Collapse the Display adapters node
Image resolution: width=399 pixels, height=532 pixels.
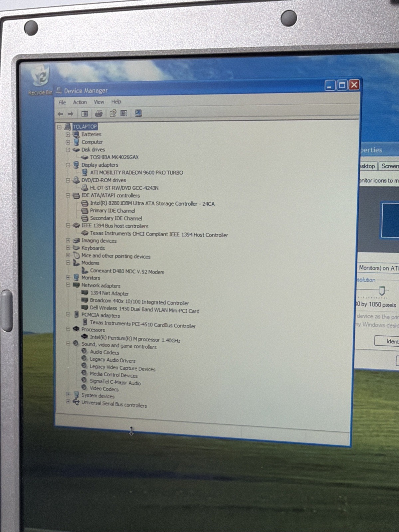68,165
